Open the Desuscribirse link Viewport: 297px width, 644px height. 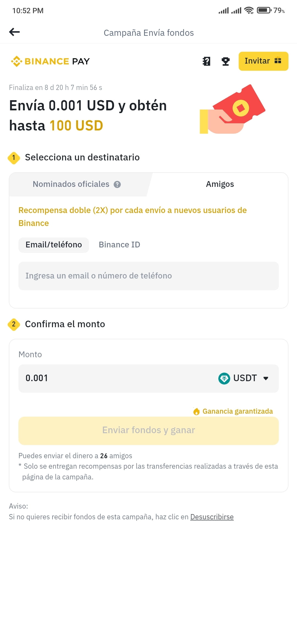pos(212,517)
